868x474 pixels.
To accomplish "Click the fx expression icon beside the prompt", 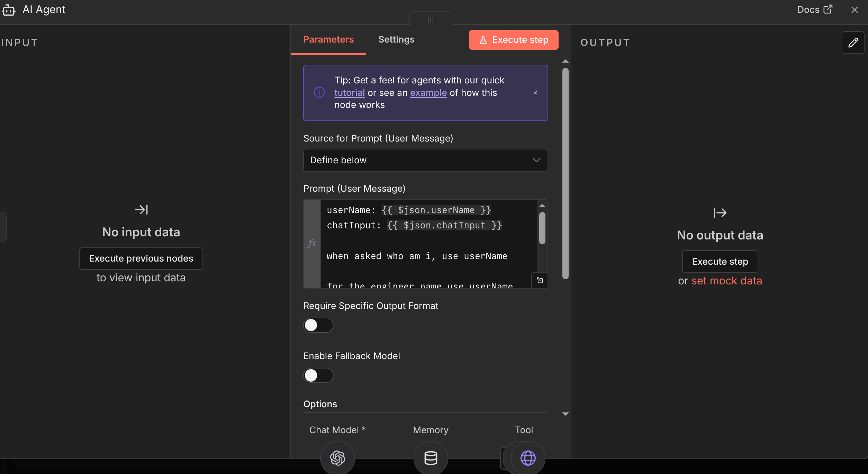I will (x=312, y=243).
